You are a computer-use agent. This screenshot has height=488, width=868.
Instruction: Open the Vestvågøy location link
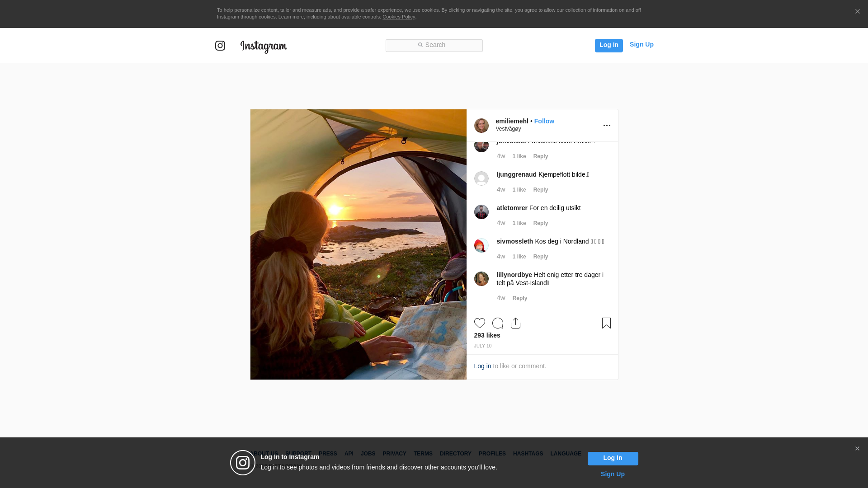click(508, 129)
